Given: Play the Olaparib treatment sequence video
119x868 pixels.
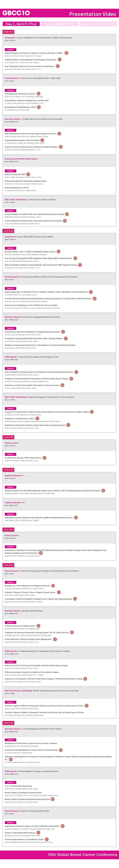Looking at the screenshot, I should 76,517.
